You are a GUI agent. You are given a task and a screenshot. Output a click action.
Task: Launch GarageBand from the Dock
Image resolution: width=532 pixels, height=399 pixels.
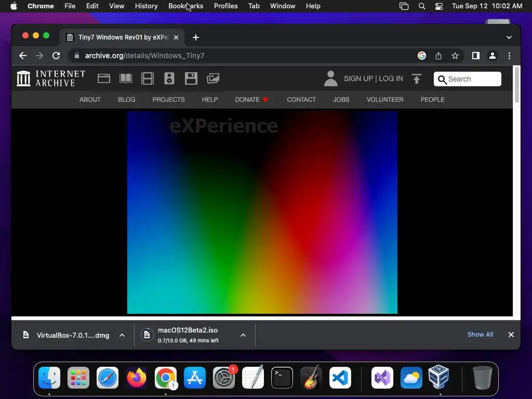point(311,378)
